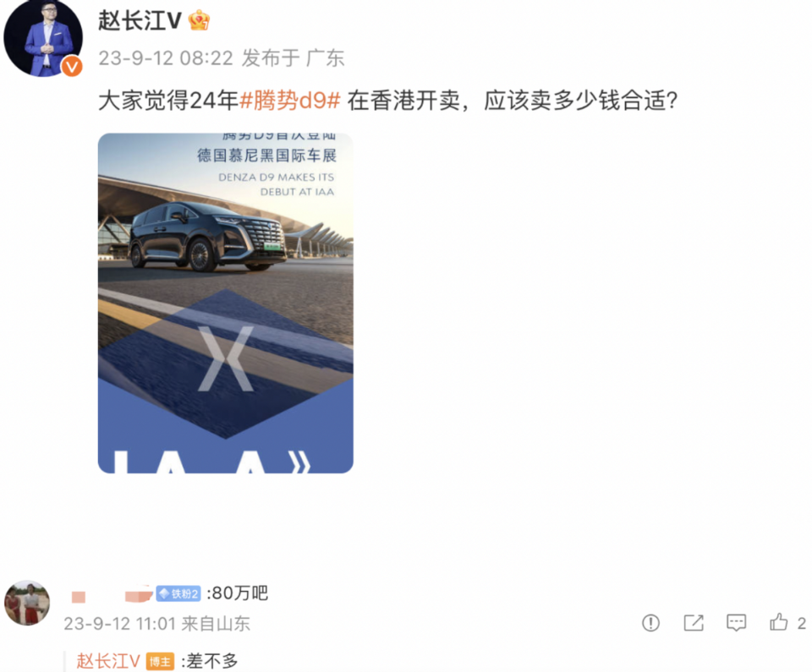Like the 80万吧 comment
Screen dimensions: 812x672
[x=778, y=622]
